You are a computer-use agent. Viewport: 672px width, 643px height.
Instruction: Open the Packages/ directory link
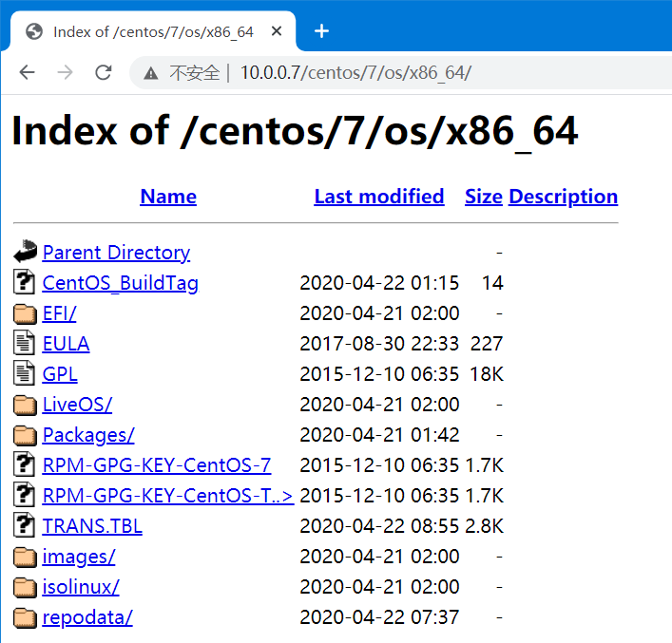pos(88,435)
